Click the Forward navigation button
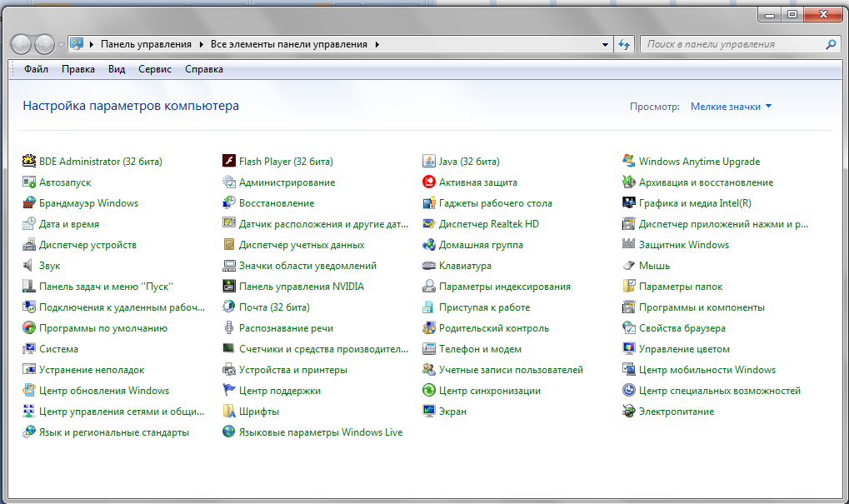 pos(44,44)
